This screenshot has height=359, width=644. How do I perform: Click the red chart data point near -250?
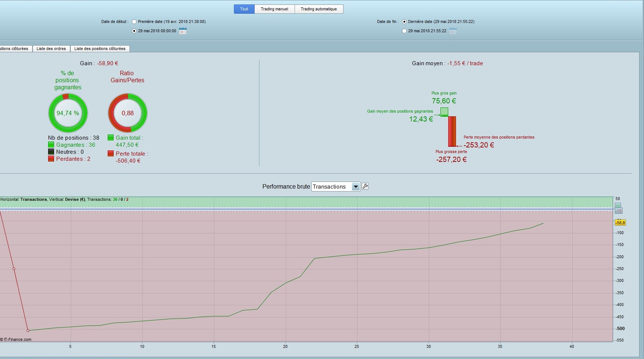(14, 269)
